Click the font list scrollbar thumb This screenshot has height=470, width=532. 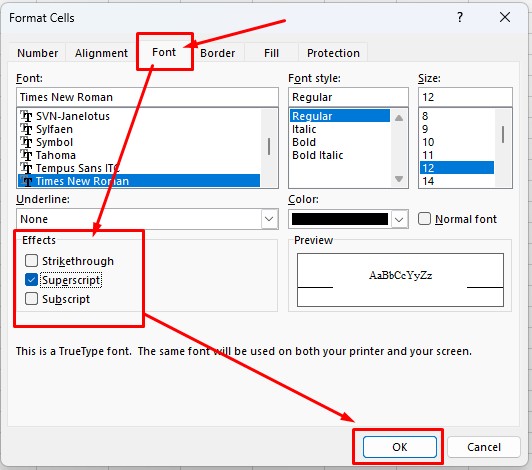click(269, 146)
